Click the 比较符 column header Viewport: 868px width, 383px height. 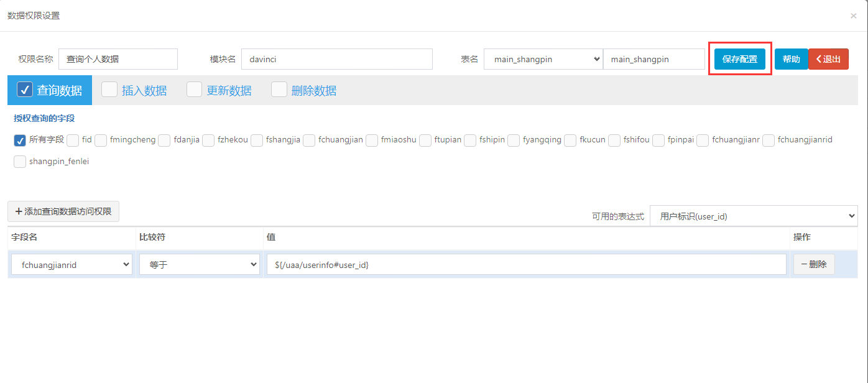(x=153, y=238)
